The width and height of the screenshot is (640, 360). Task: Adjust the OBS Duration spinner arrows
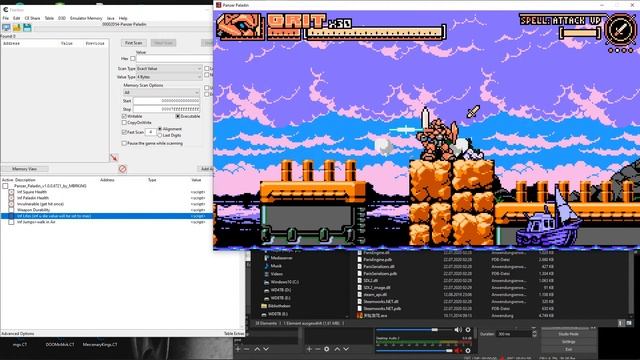(534, 334)
